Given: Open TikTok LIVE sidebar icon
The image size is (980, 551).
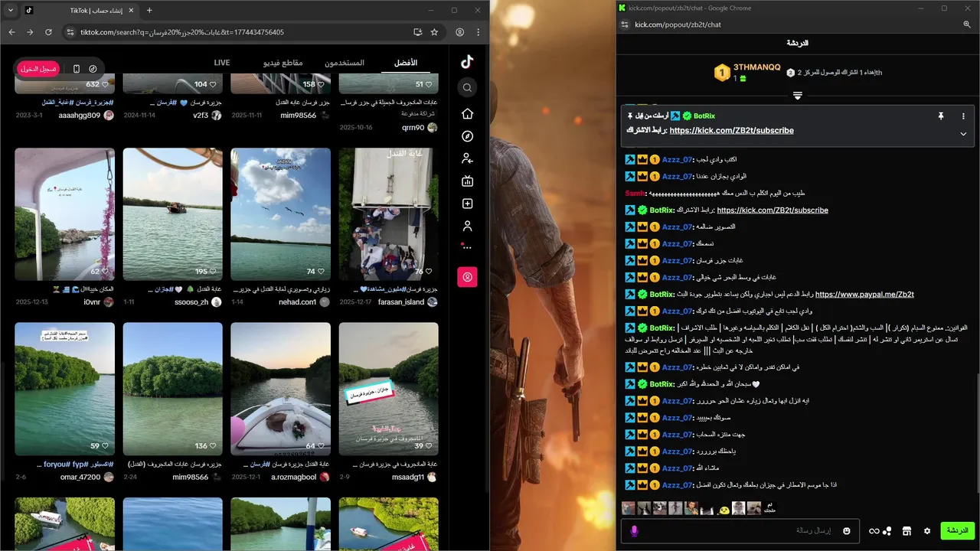Looking at the screenshot, I should (467, 181).
